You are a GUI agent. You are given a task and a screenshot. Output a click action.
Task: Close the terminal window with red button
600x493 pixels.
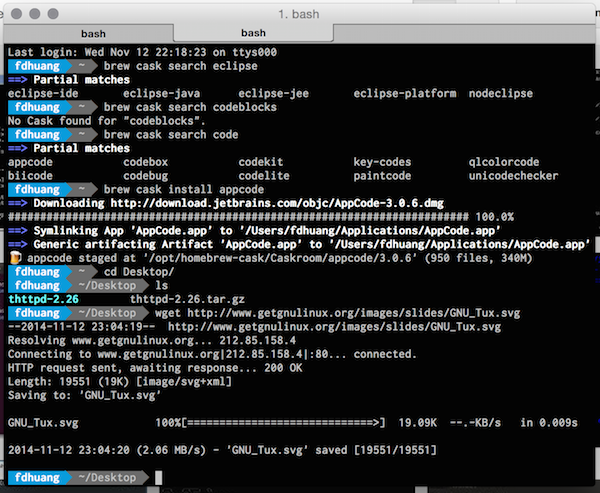(16, 14)
